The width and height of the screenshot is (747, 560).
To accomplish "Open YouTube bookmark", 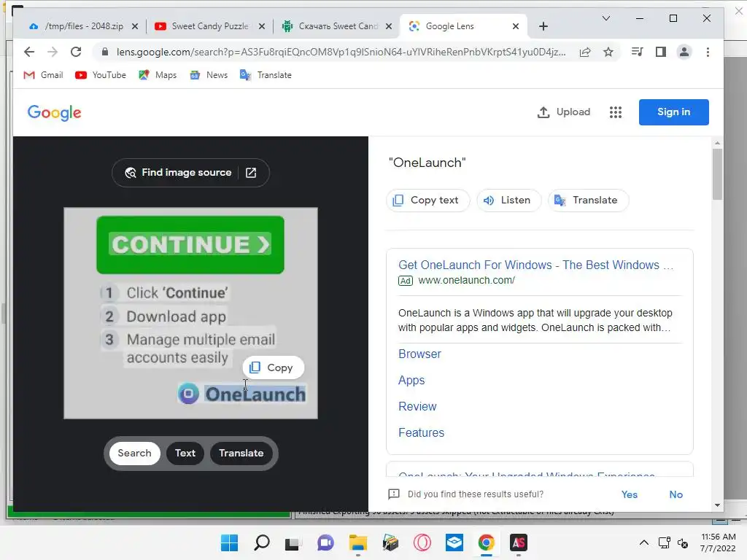I will (x=101, y=75).
